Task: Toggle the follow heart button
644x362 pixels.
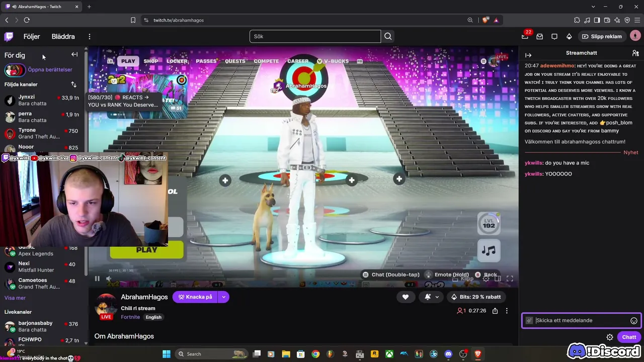Action: 406,297
